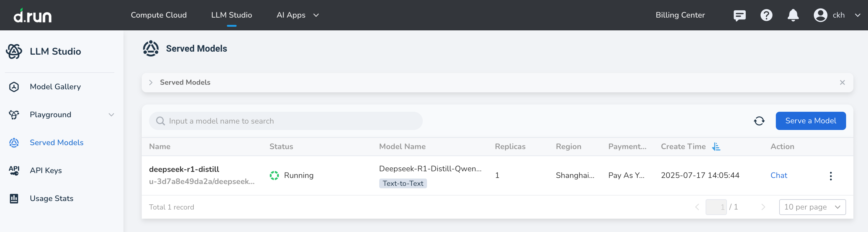Open more actions for deepseek-r1-distill
The height and width of the screenshot is (232, 868).
831,176
